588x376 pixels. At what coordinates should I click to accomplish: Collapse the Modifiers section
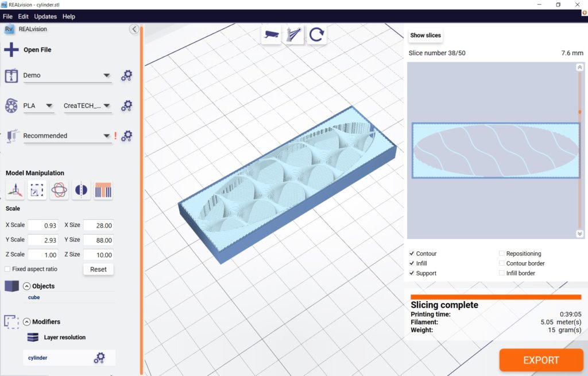tap(26, 322)
